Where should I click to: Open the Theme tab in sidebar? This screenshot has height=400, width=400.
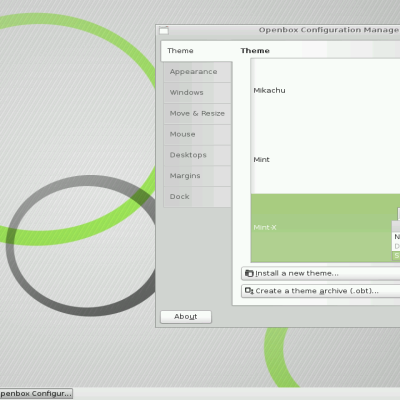[196, 51]
